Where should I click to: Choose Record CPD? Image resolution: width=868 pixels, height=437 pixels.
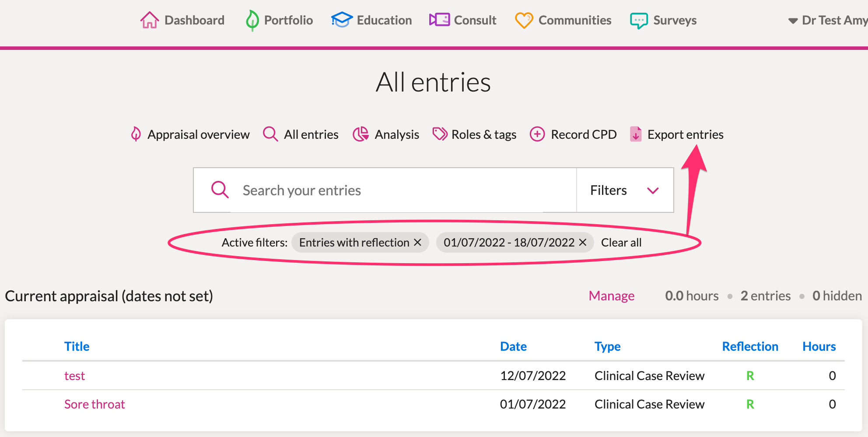pyautogui.click(x=573, y=134)
